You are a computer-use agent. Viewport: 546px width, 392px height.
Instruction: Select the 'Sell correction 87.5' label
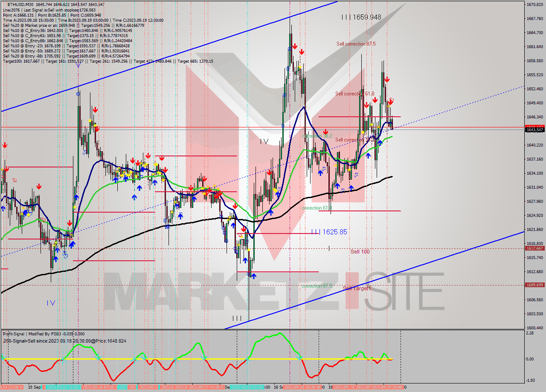tap(356, 44)
